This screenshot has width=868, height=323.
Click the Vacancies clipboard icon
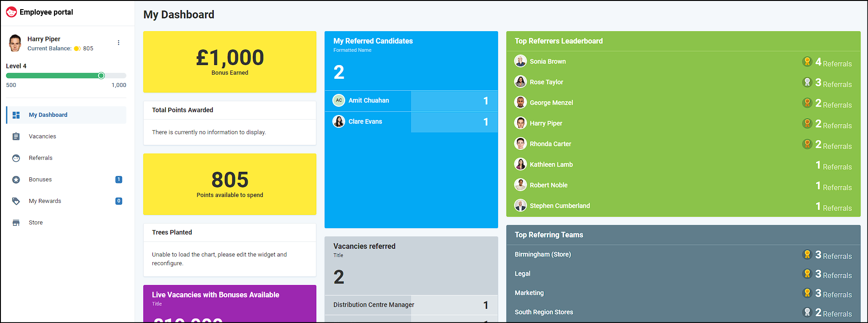pyautogui.click(x=16, y=137)
